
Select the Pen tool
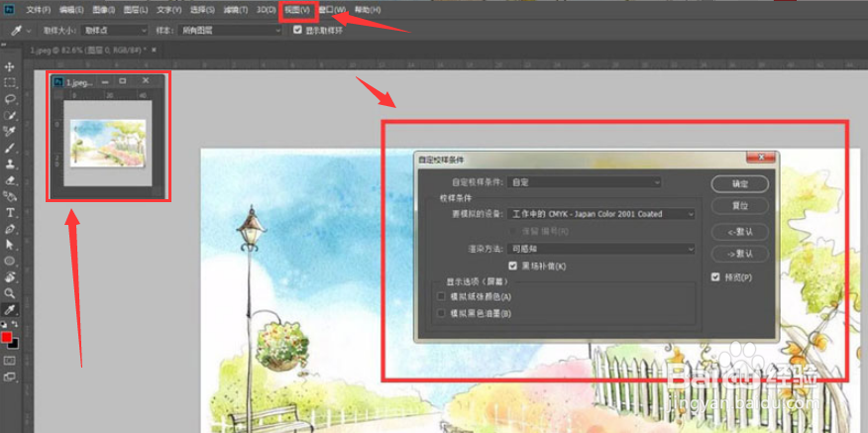point(9,229)
